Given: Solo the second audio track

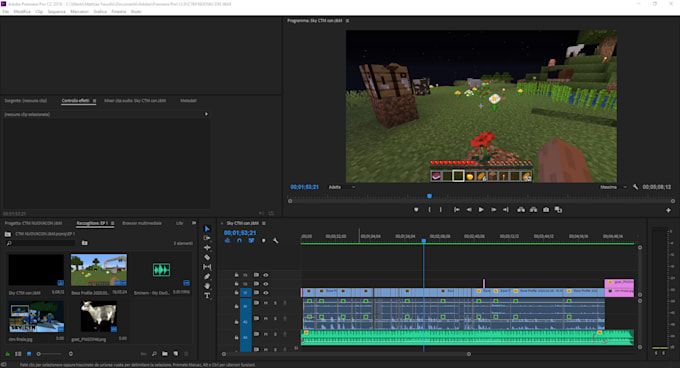Looking at the screenshot, I should (x=275, y=319).
